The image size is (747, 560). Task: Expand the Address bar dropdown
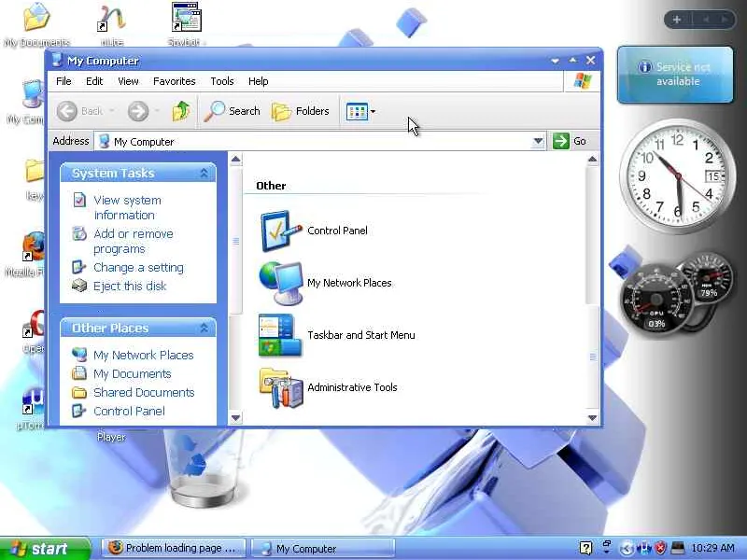538,141
